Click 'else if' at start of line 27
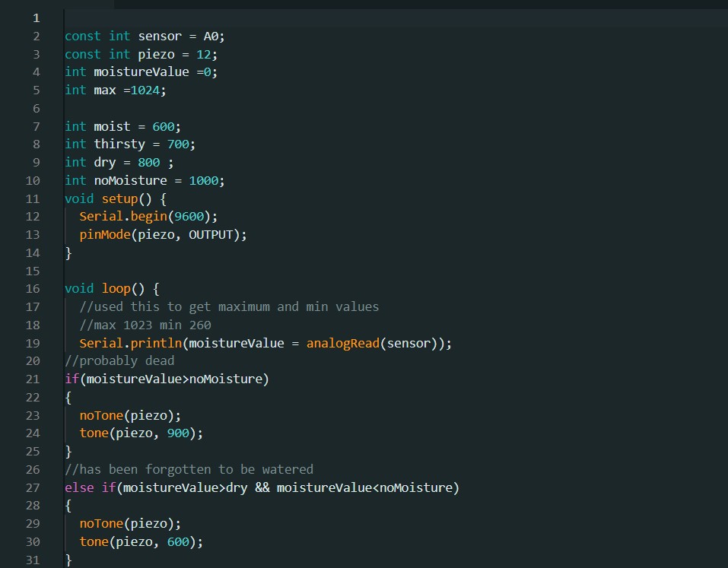The height and width of the screenshot is (568, 728). coord(90,487)
